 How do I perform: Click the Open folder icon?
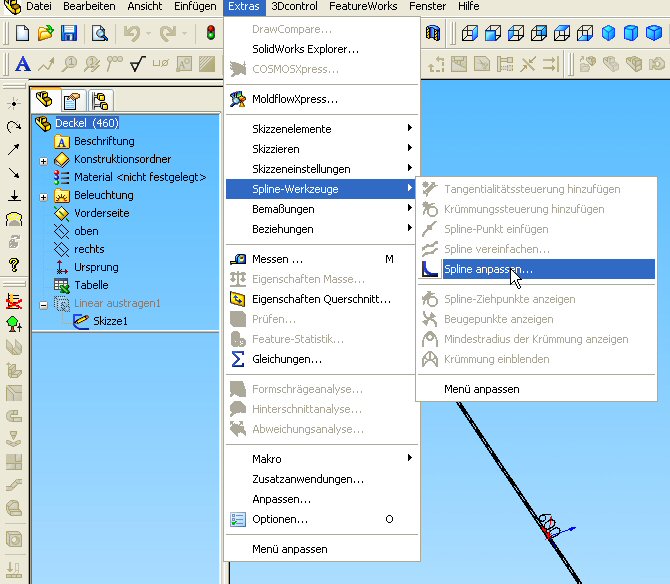coord(45,33)
